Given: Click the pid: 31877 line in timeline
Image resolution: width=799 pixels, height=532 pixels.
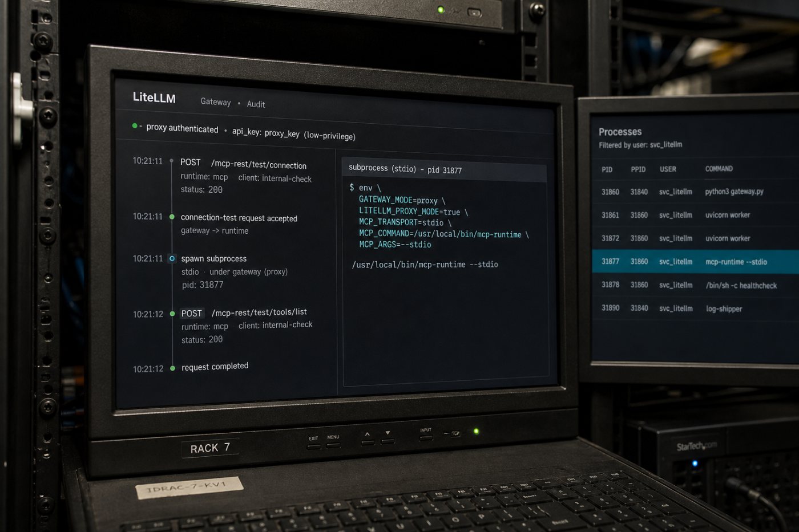Looking at the screenshot, I should 203,285.
